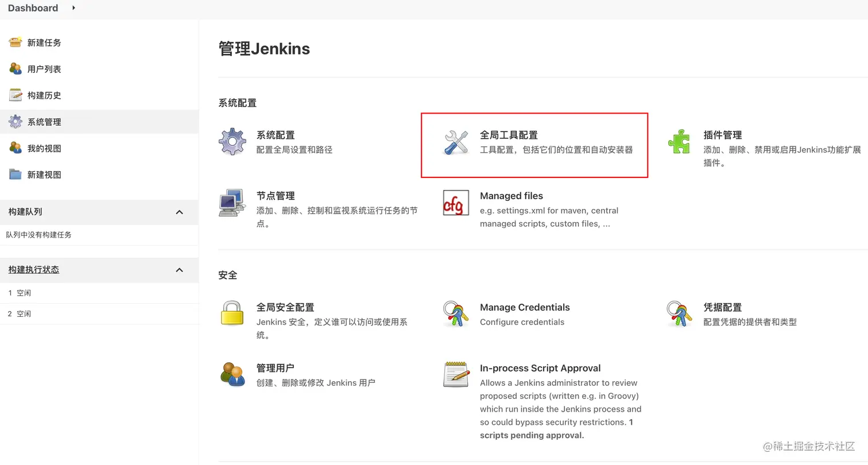This screenshot has height=465, width=868.
Task: Click description '配置全局设置和路径'
Action: (x=294, y=150)
